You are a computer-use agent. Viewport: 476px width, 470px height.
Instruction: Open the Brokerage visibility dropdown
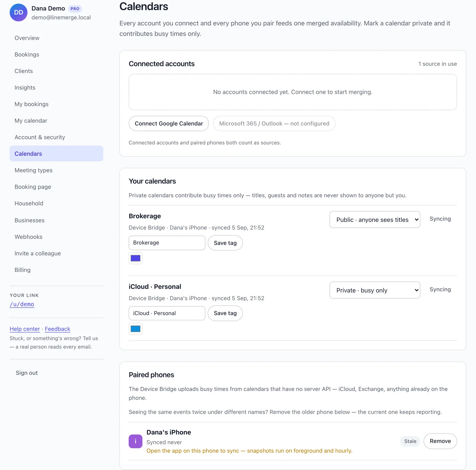coord(375,220)
